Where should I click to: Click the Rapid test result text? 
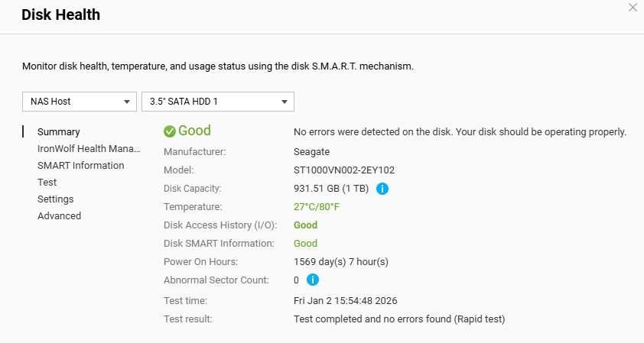coord(398,319)
